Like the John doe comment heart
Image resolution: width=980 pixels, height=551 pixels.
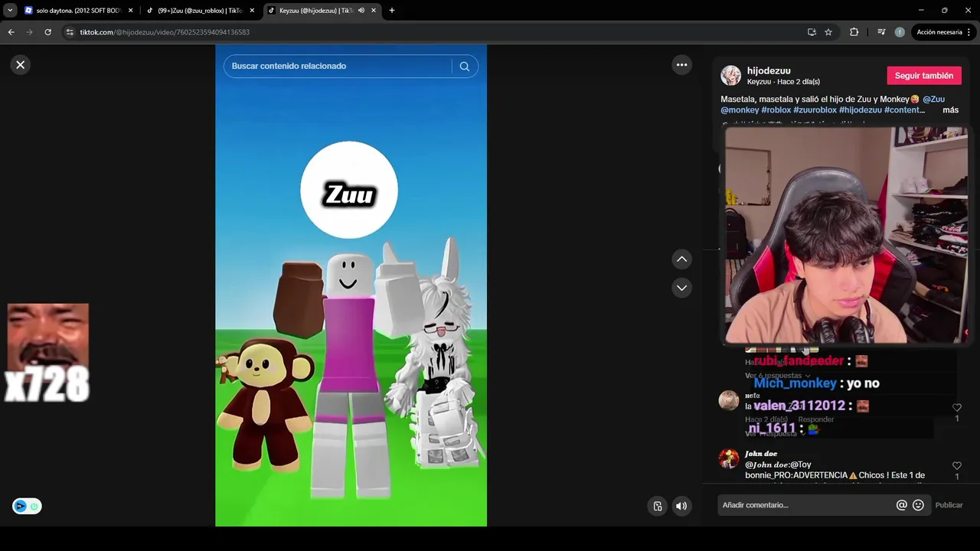(956, 465)
